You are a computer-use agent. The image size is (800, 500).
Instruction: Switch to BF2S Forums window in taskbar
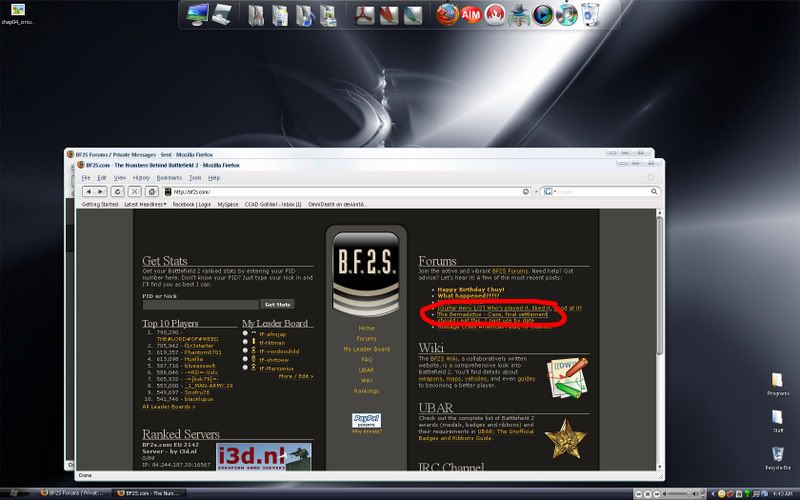click(74, 493)
